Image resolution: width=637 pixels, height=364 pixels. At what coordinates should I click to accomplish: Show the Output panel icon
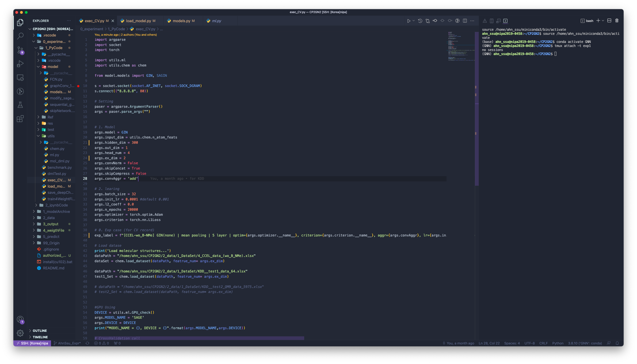pyautogui.click(x=492, y=21)
